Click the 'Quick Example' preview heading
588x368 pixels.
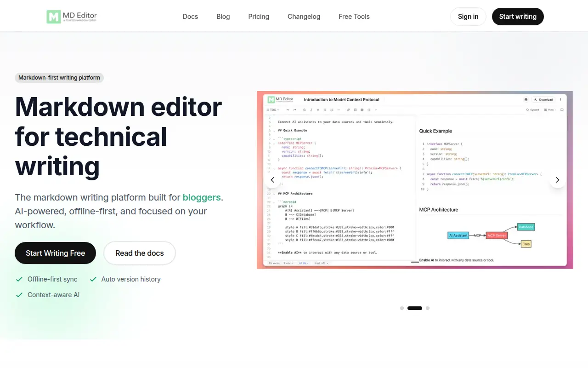click(x=435, y=131)
